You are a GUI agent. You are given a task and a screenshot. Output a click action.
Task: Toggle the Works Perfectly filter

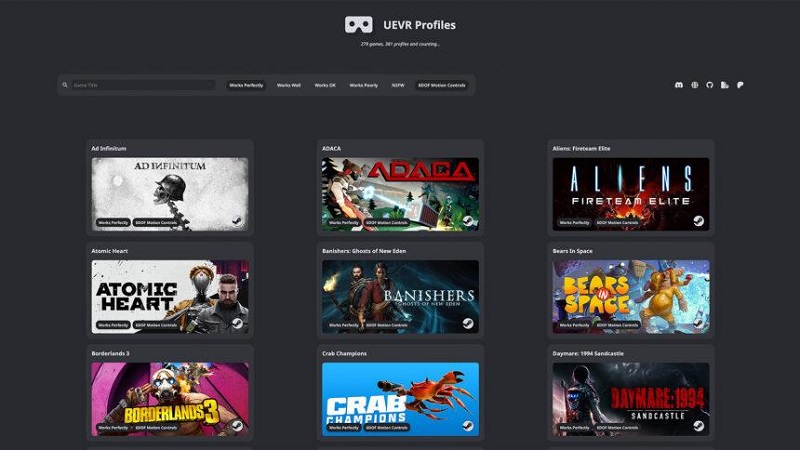point(246,85)
